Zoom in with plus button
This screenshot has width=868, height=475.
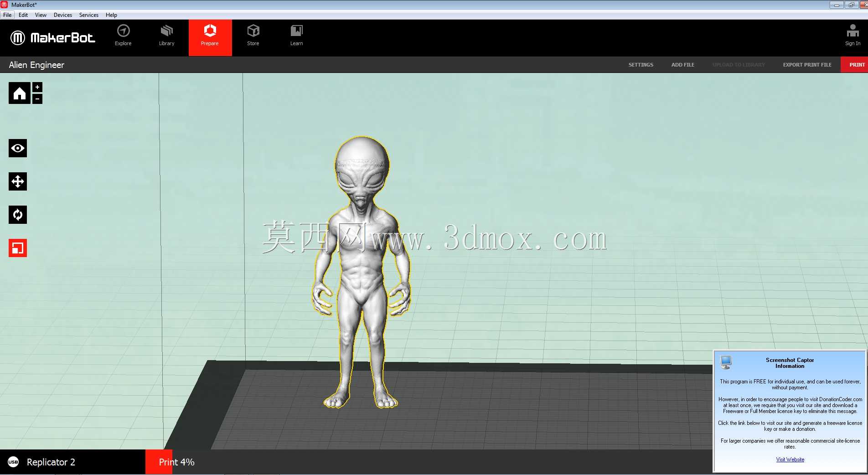(x=37, y=87)
